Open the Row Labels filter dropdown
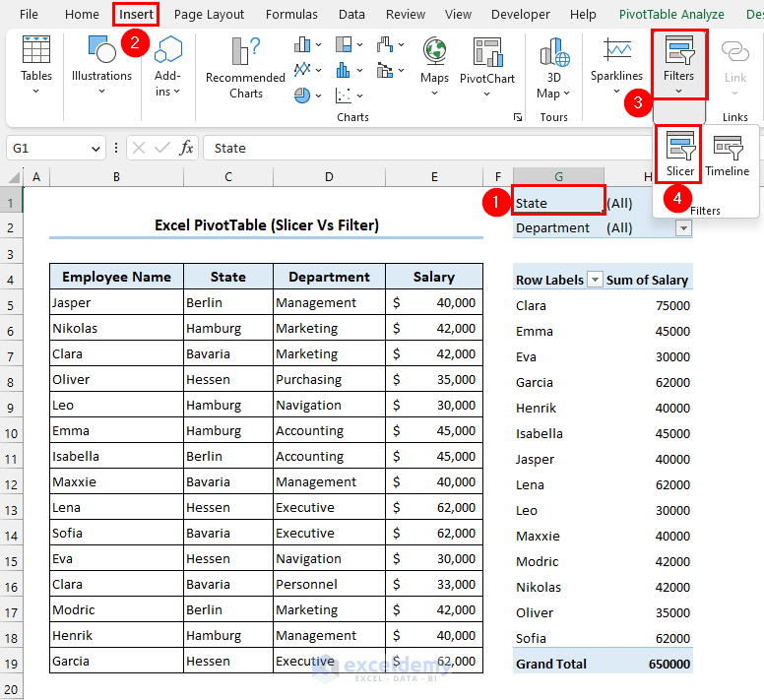Image resolution: width=764 pixels, height=700 pixels. tap(595, 280)
